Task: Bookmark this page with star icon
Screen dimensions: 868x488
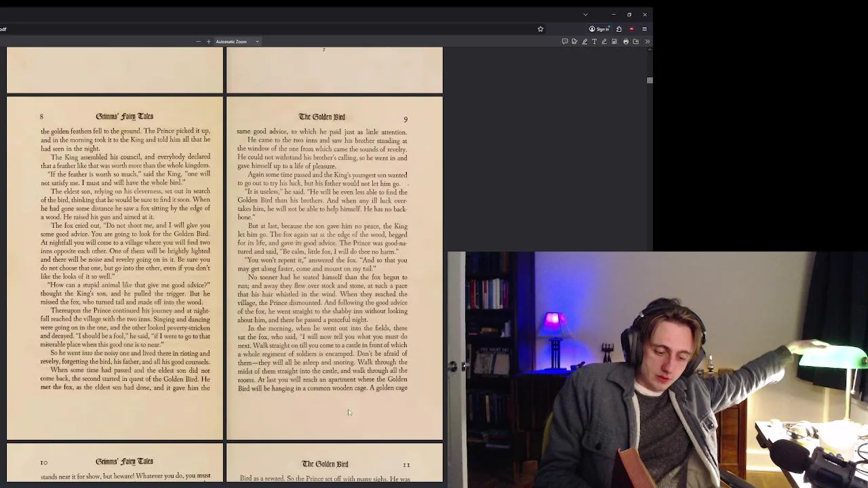Action: pos(540,29)
